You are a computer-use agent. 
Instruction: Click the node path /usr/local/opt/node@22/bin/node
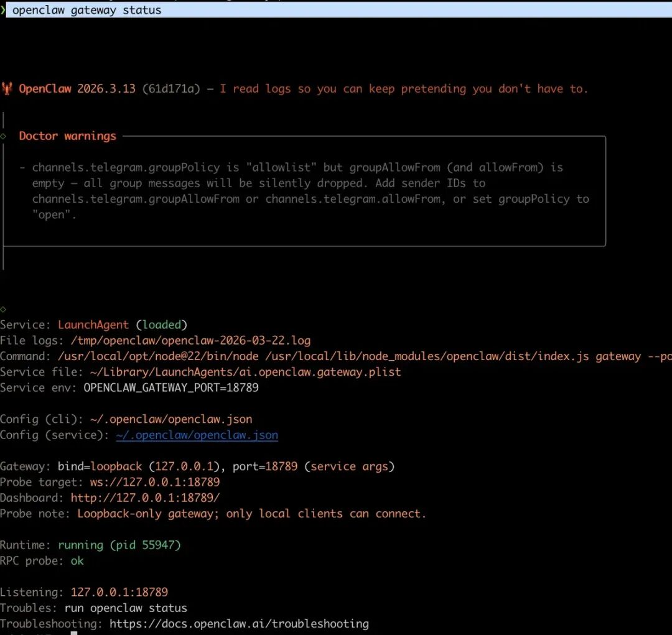pyautogui.click(x=158, y=356)
